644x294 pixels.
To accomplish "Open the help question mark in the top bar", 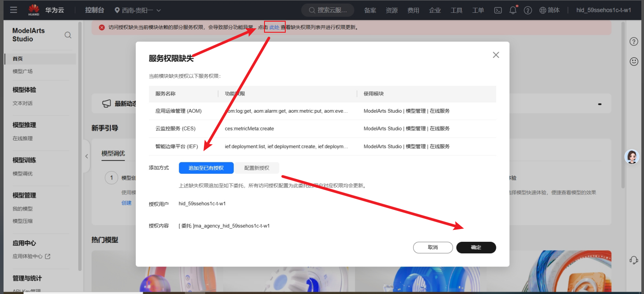I will (x=528, y=10).
